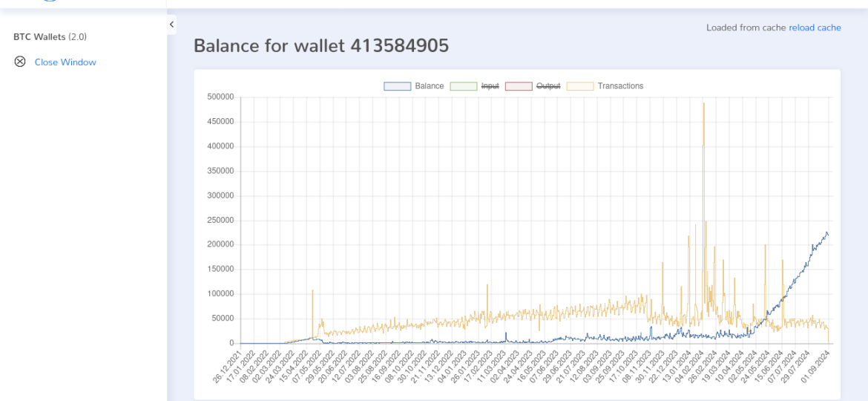Viewport: 868px width, 401px height.
Task: Toggle the Input legend color box
Action: 464,86
